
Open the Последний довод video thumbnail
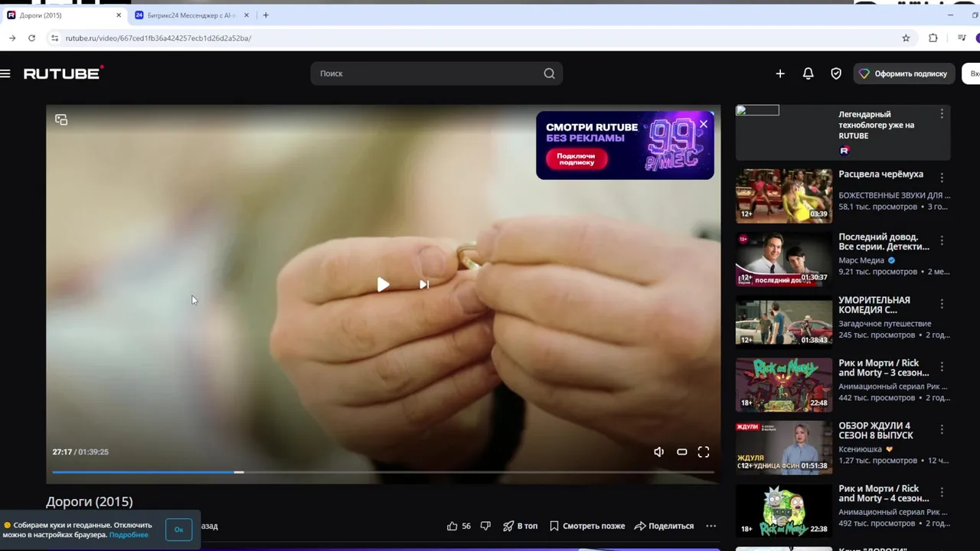point(784,259)
